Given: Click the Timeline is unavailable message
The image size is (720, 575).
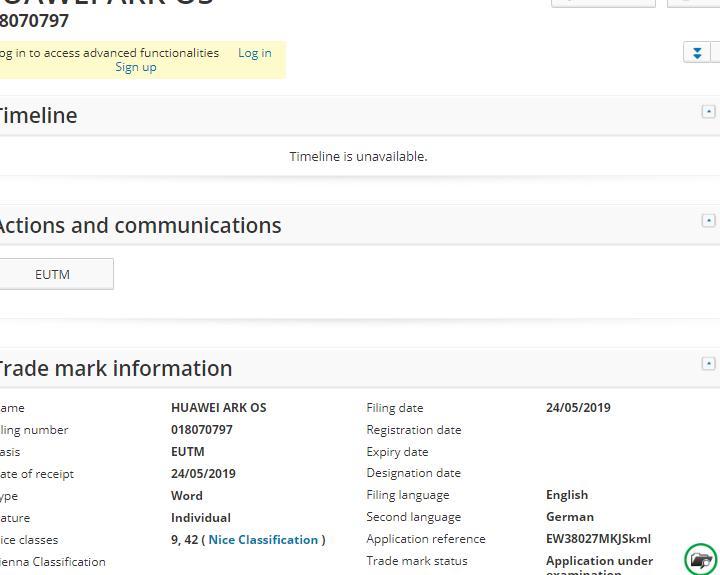Looking at the screenshot, I should (x=358, y=157).
